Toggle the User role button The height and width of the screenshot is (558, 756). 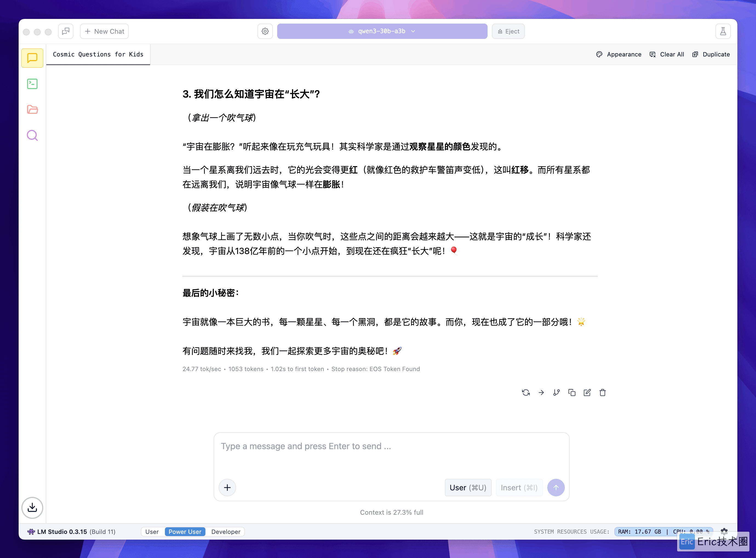click(x=468, y=487)
